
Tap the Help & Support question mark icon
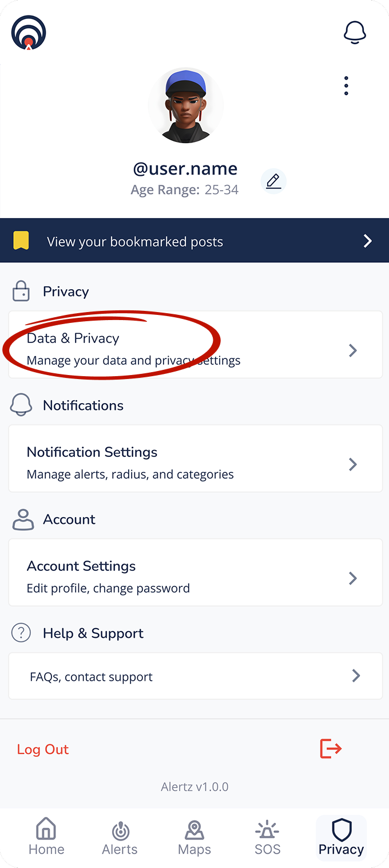pos(21,633)
